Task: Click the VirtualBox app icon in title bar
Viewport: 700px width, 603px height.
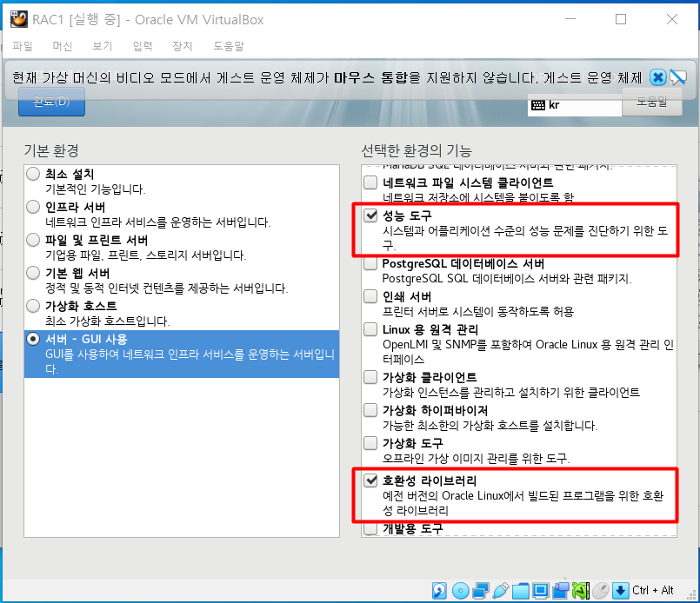Action: click(x=19, y=19)
